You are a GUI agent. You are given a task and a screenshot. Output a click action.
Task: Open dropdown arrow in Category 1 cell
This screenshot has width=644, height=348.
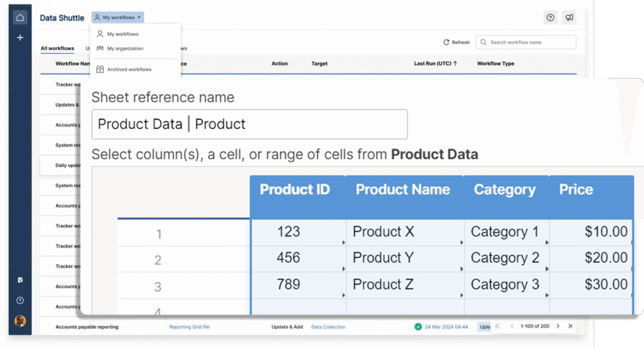click(x=547, y=242)
